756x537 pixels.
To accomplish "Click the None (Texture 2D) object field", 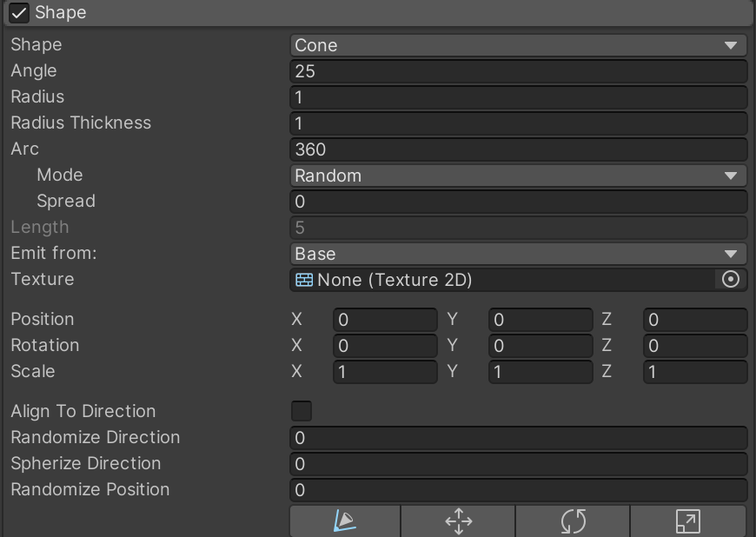I will pyautogui.click(x=504, y=280).
